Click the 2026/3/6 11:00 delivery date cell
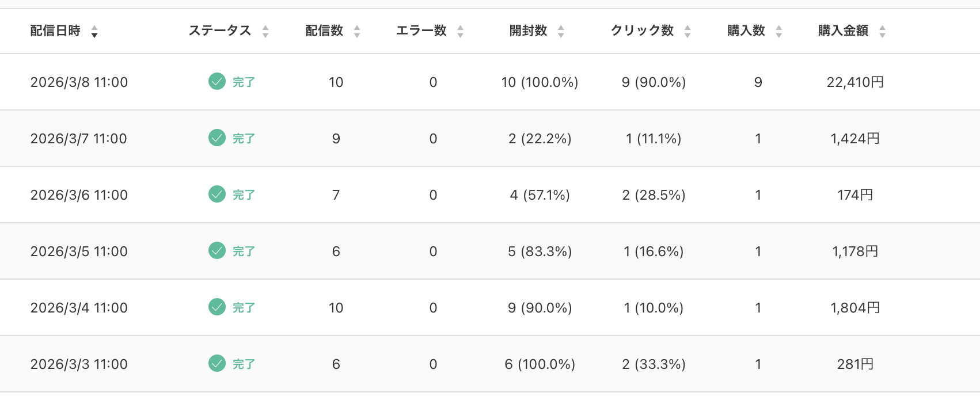 coord(78,195)
